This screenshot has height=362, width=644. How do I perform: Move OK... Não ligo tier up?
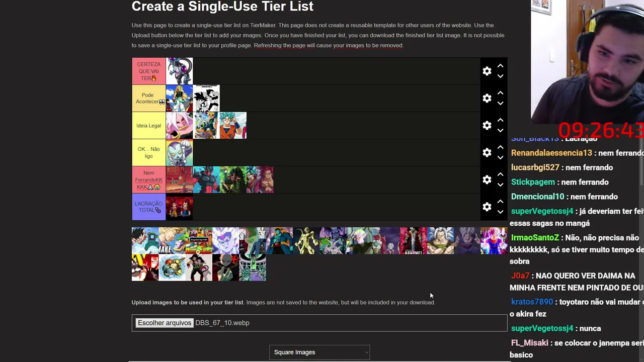pyautogui.click(x=500, y=147)
